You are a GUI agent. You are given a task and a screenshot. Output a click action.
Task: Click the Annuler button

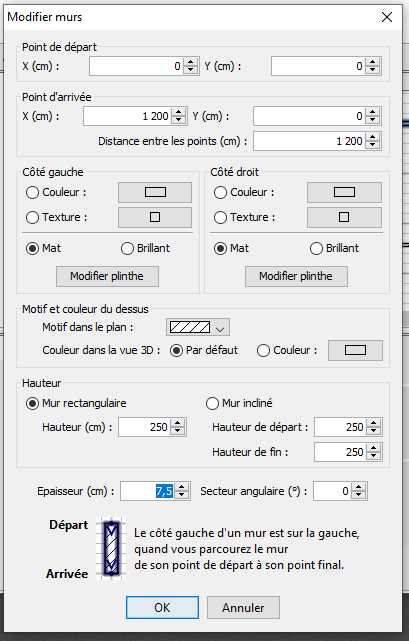point(243,607)
